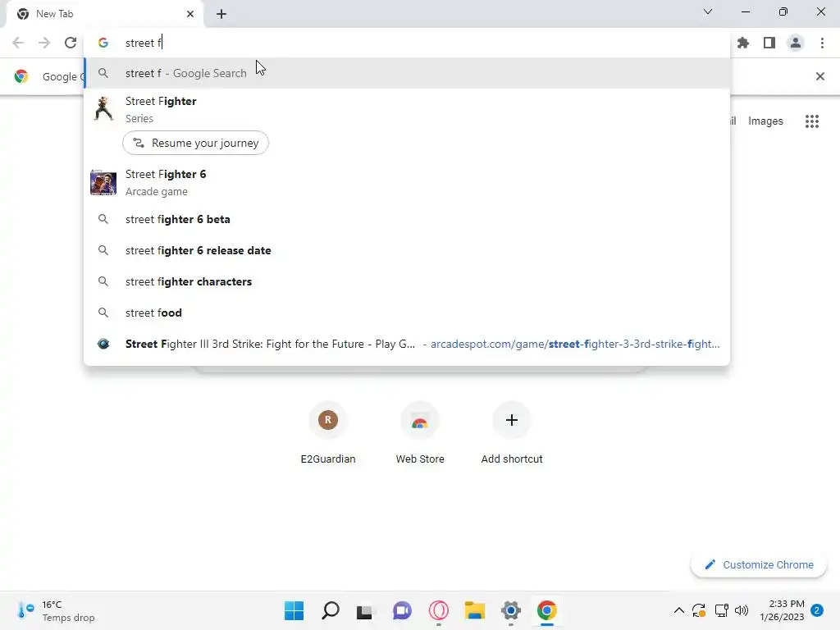Open the Google apps grid
The image size is (840, 630).
812,121
